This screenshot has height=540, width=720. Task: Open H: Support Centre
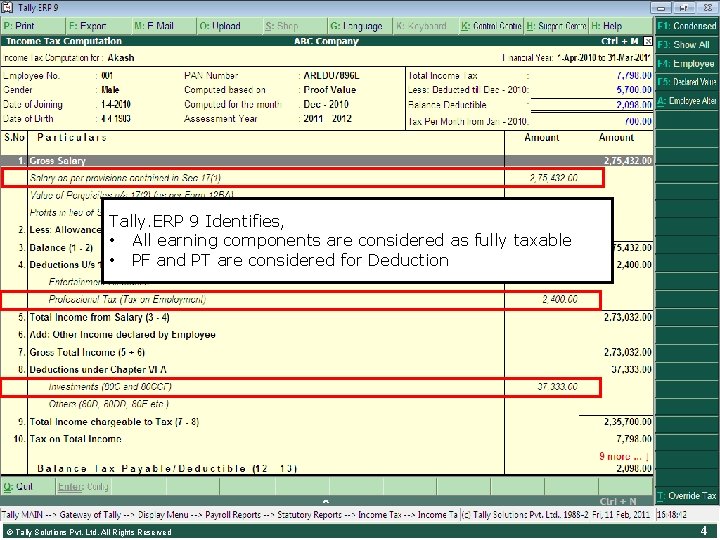[556, 26]
